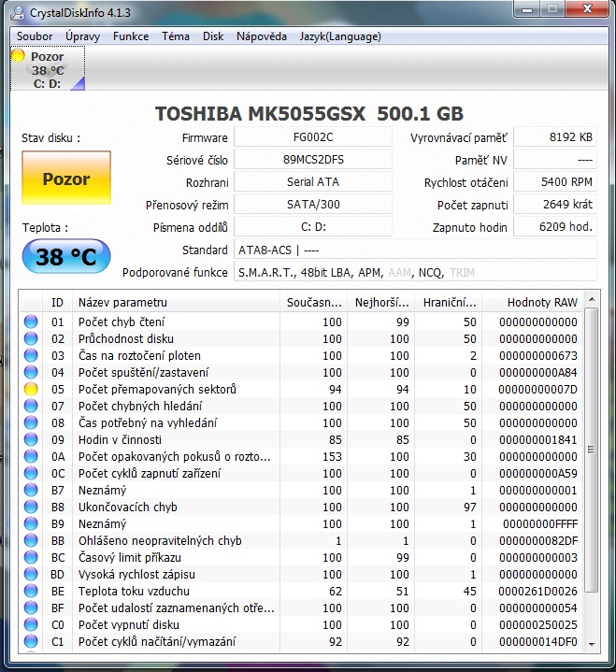Open the Soubor menu
616x672 pixels.
click(35, 36)
